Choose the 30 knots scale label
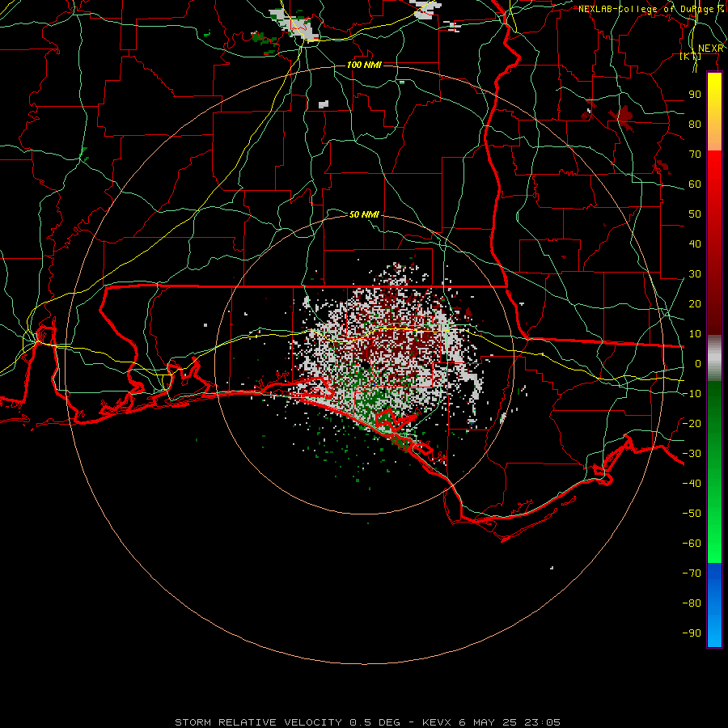This screenshot has height=728, width=728. 695,274
